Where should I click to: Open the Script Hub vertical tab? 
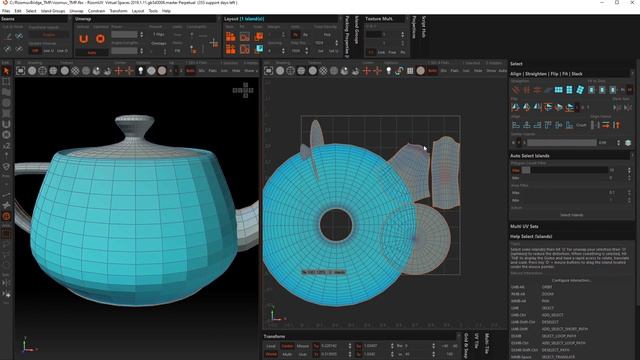point(423,27)
